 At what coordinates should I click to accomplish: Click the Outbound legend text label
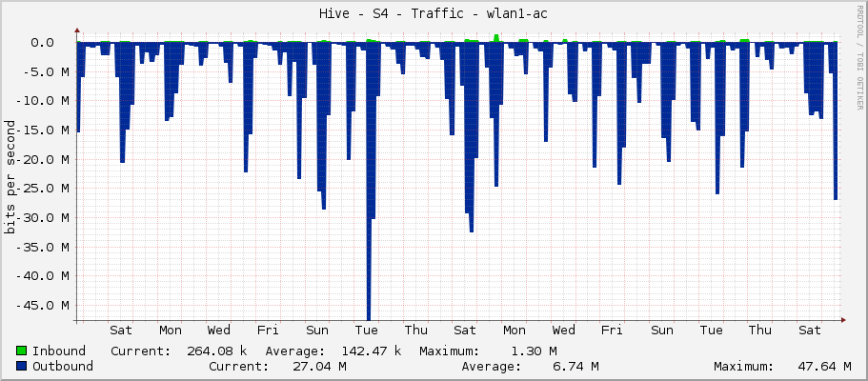(63, 366)
